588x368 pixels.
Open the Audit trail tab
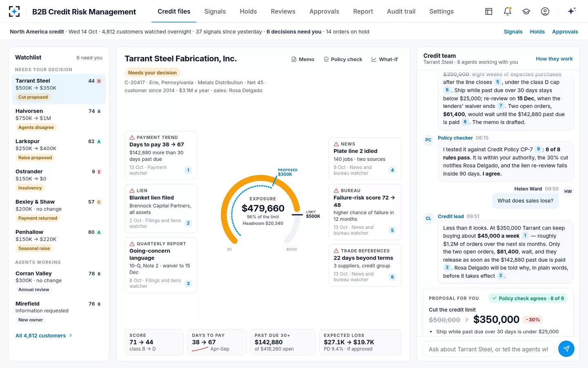coord(401,11)
